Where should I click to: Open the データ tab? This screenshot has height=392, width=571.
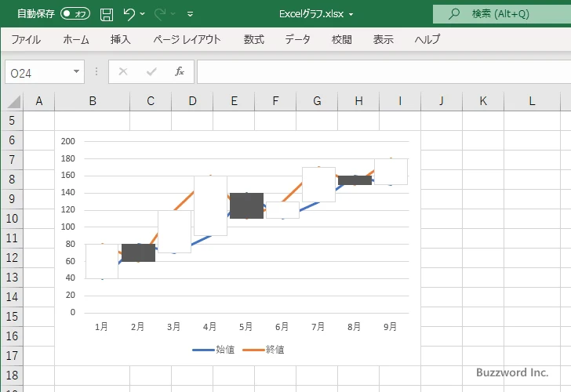point(297,39)
